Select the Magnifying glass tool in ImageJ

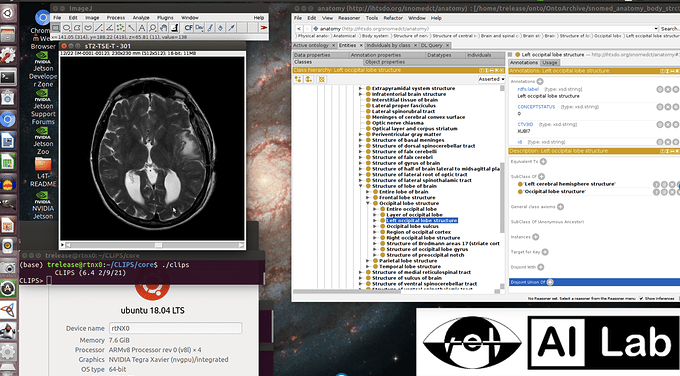click(x=153, y=28)
